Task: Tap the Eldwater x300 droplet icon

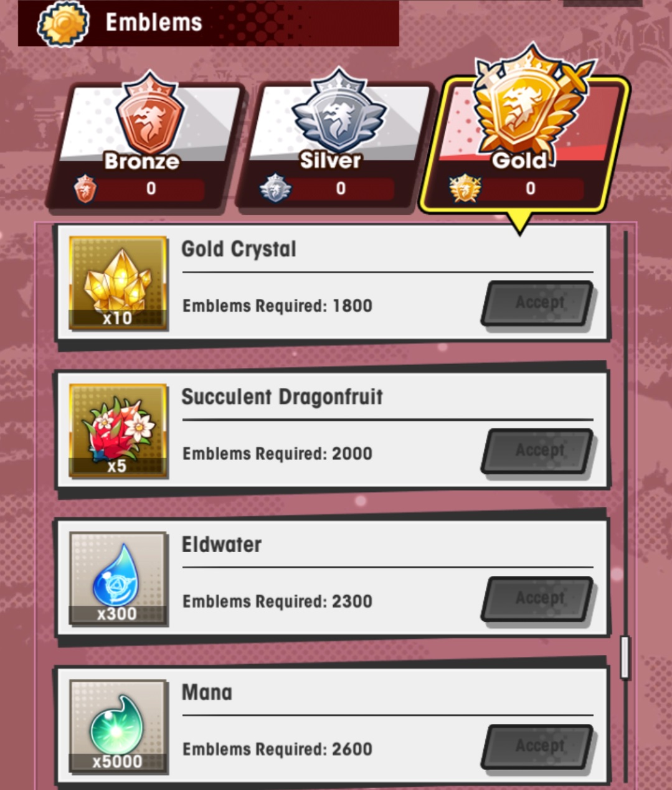Action: [x=118, y=578]
